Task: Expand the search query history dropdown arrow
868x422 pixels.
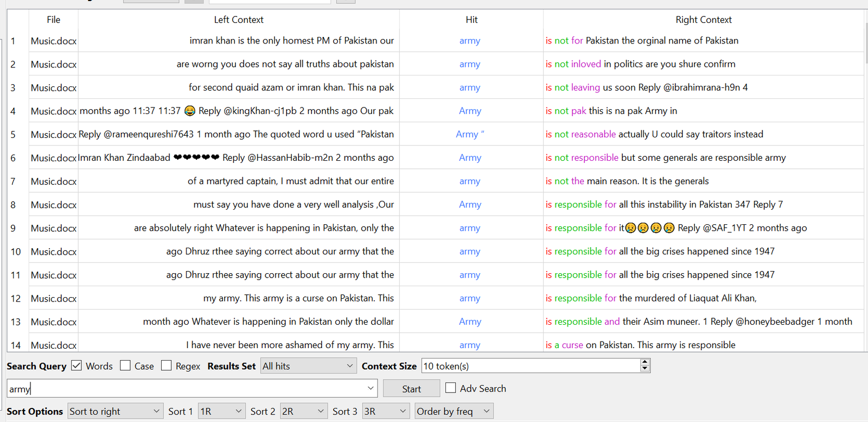Action: pos(371,388)
